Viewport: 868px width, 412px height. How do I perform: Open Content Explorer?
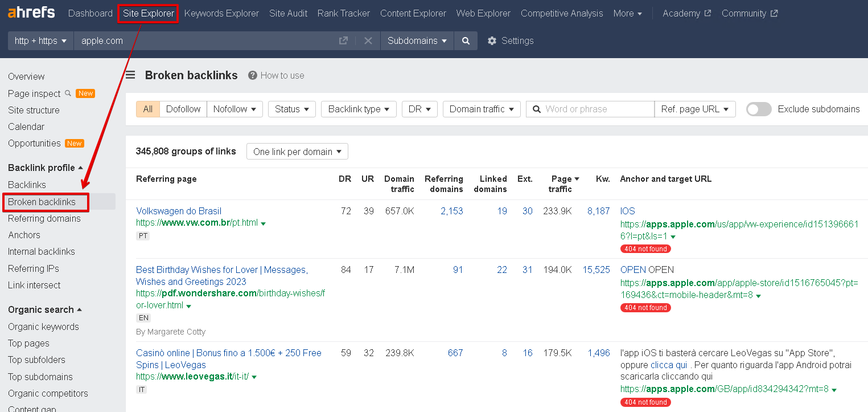[413, 13]
